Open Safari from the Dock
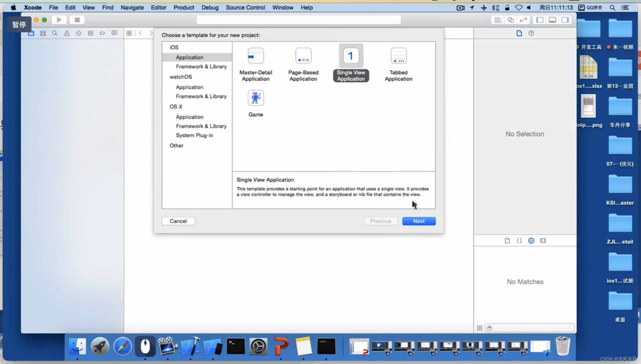 click(123, 346)
